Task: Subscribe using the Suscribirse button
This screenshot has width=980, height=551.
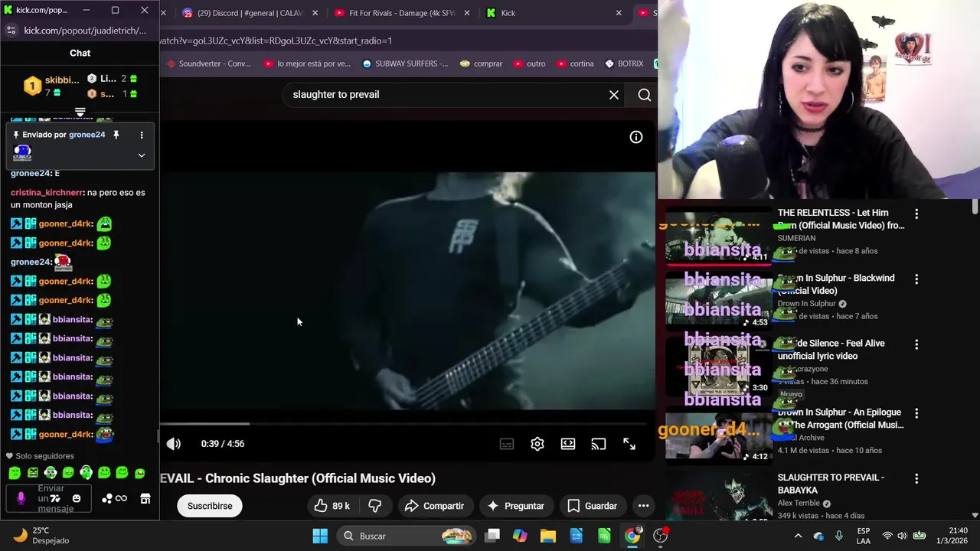Action: point(210,506)
